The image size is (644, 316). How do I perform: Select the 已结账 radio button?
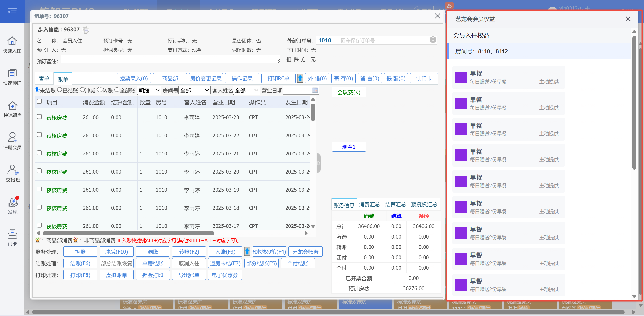(x=60, y=90)
